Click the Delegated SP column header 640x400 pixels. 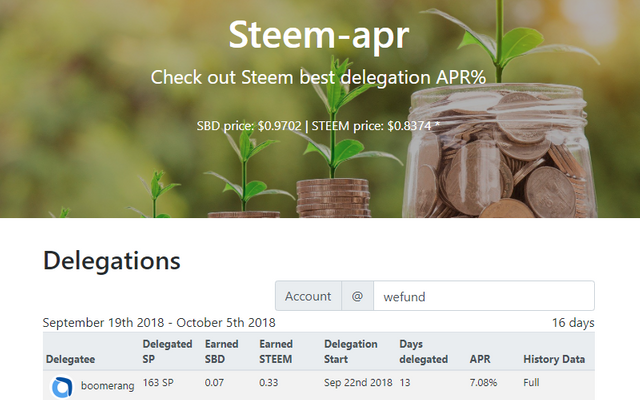pyautogui.click(x=160, y=351)
